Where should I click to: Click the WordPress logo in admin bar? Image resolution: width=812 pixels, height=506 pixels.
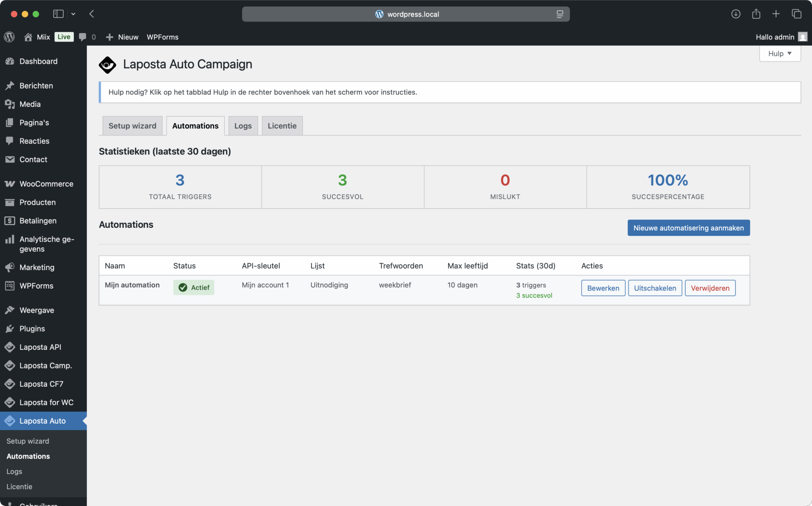[x=10, y=37]
